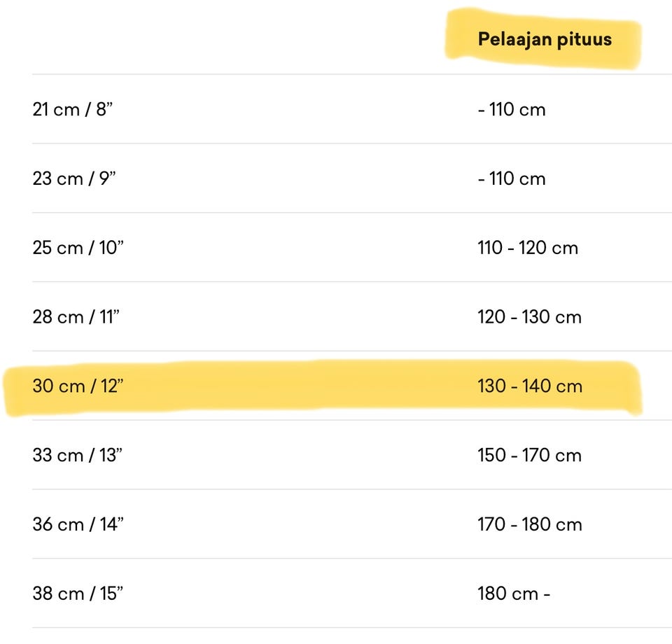Image resolution: width=672 pixels, height=644 pixels.
Task: Select the '180 cm -' height value
Action: pos(514,594)
